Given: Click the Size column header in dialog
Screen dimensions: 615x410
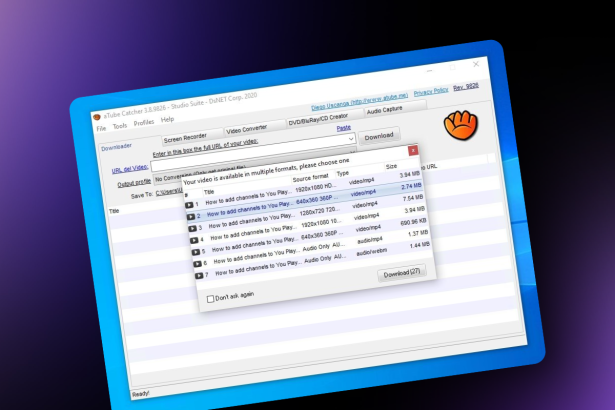Looking at the screenshot, I should click(x=391, y=166).
